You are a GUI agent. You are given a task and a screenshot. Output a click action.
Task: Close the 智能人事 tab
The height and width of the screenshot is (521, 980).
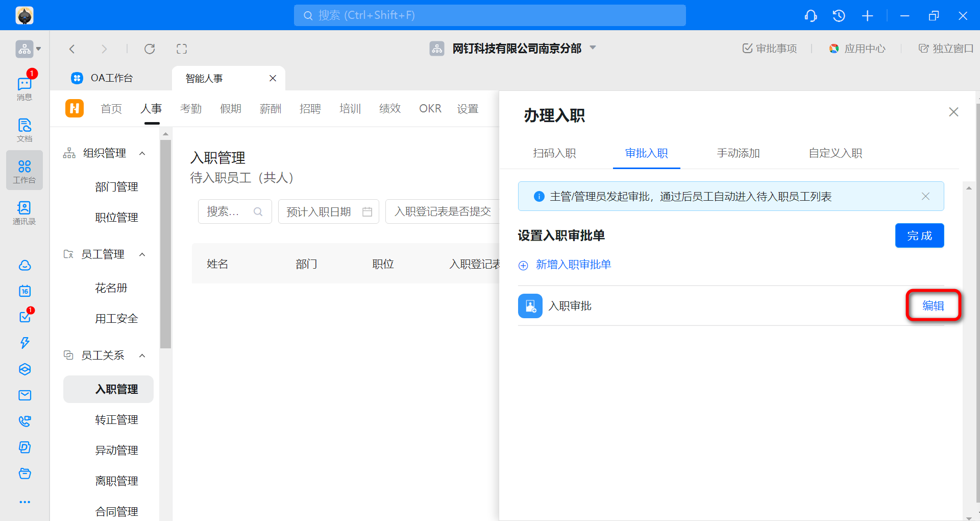pos(273,78)
